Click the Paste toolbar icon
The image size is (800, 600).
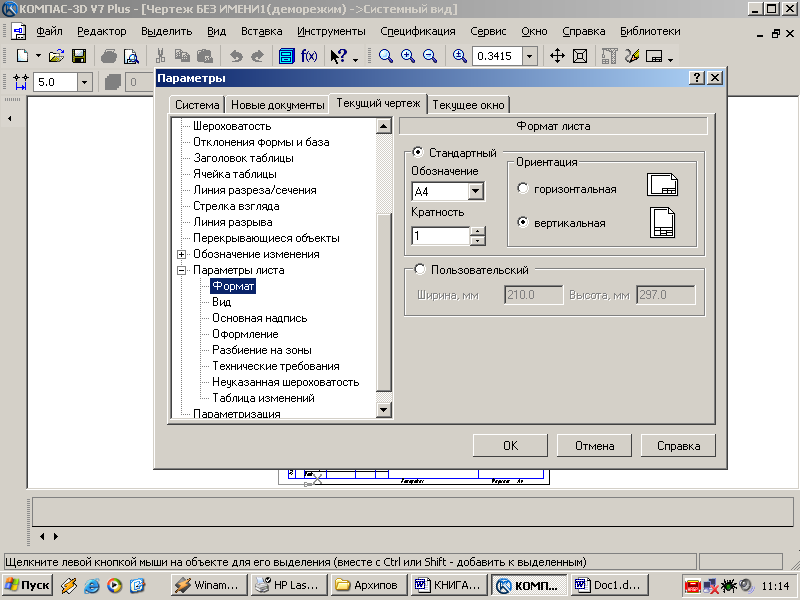coord(205,56)
